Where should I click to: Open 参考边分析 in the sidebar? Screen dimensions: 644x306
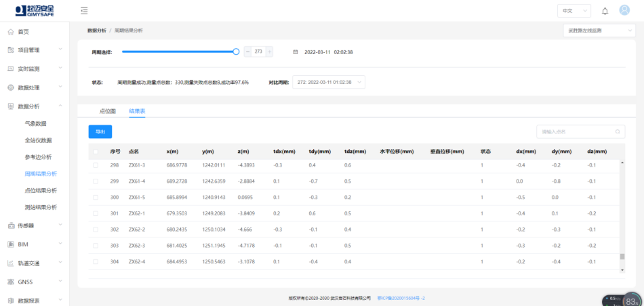point(38,157)
